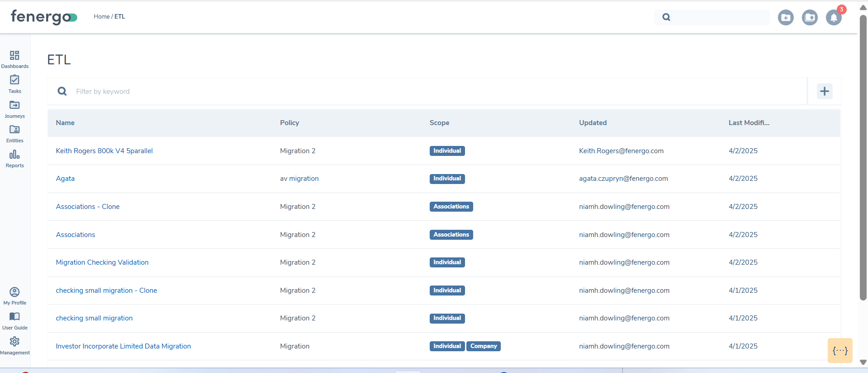Screen dimensions: 868x373
Task: Open My Profile in the sidebar
Action: (14, 292)
